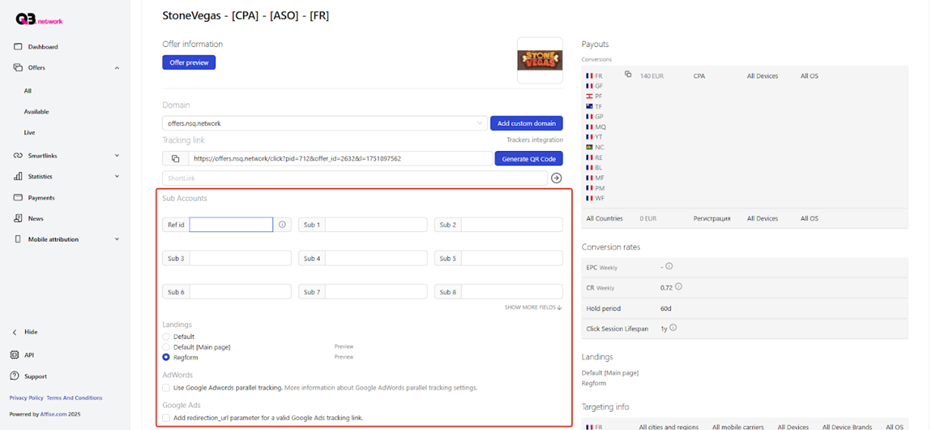This screenshot has width=940, height=430.
Task: Click Preview link for Default [Main page]
Action: point(344,347)
